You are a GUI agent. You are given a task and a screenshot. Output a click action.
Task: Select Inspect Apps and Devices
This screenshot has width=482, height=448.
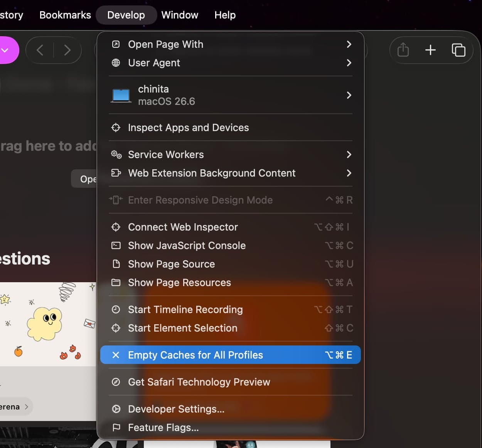[x=231, y=128]
